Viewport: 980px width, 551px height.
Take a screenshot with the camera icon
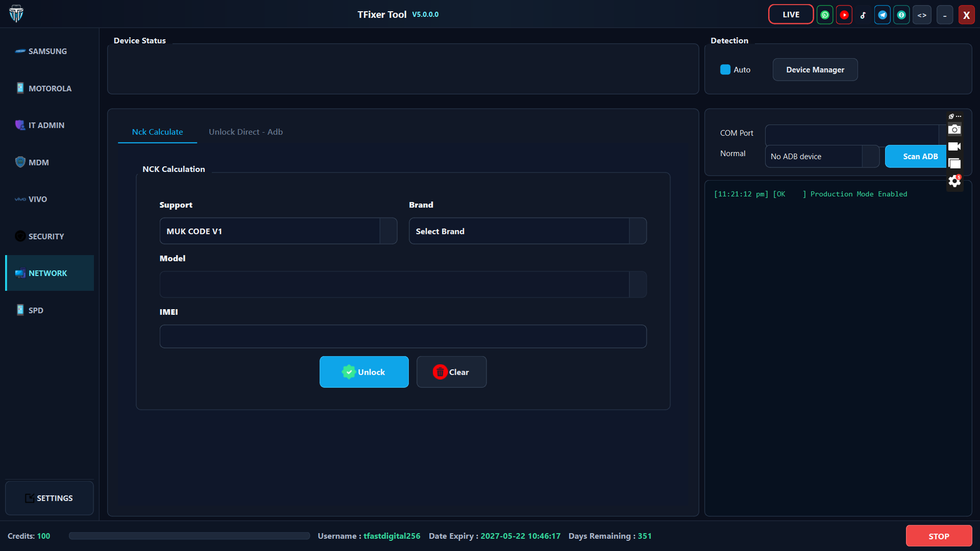point(954,129)
